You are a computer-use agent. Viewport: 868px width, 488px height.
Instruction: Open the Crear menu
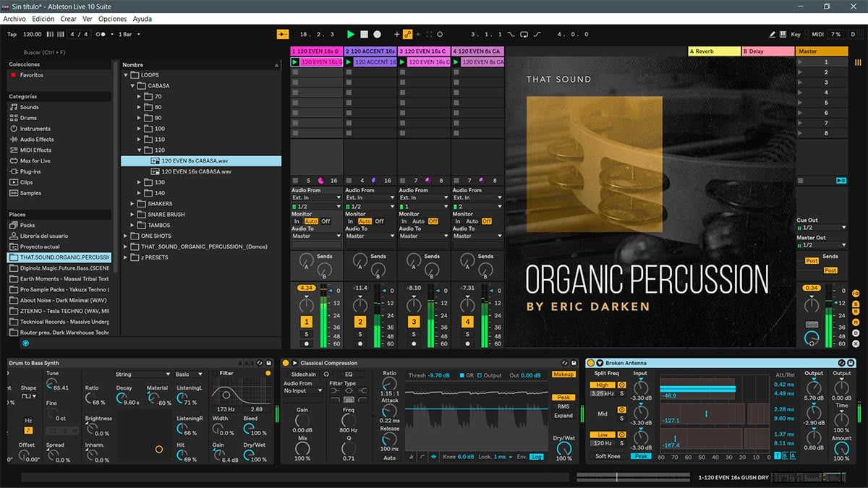coord(68,19)
